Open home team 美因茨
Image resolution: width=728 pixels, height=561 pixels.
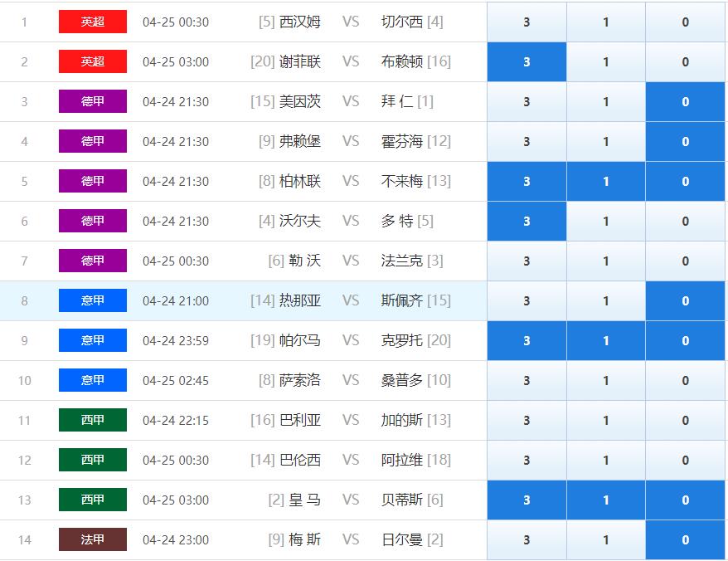pyautogui.click(x=300, y=101)
